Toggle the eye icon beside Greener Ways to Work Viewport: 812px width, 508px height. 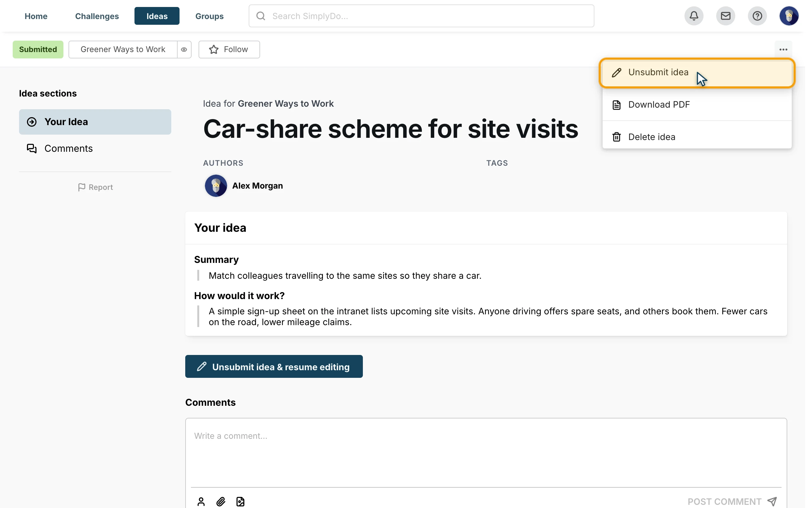click(x=184, y=50)
